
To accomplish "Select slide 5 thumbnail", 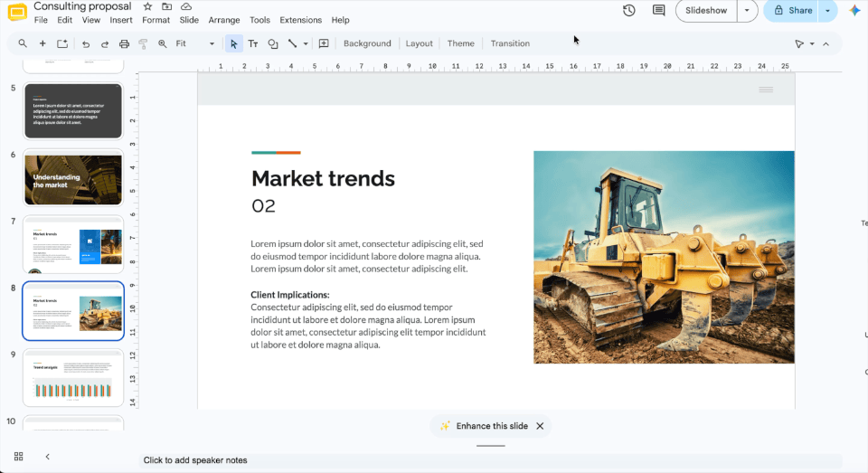I will [x=73, y=110].
